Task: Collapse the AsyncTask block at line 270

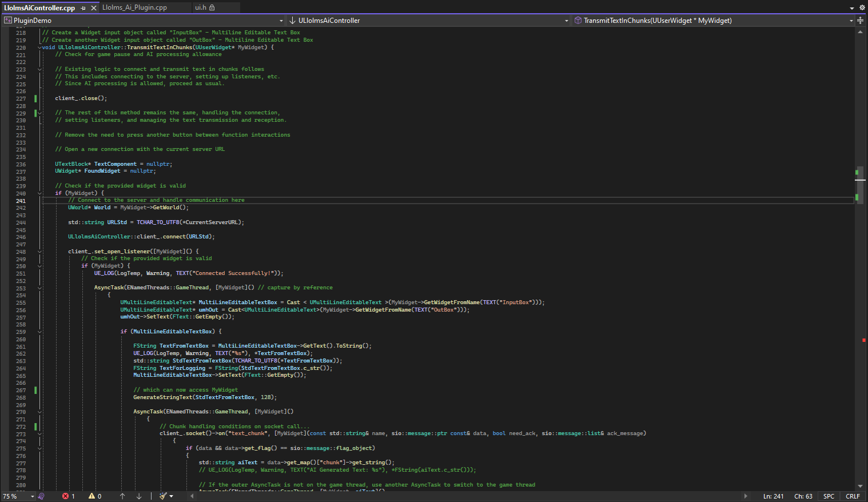Action: pos(39,412)
